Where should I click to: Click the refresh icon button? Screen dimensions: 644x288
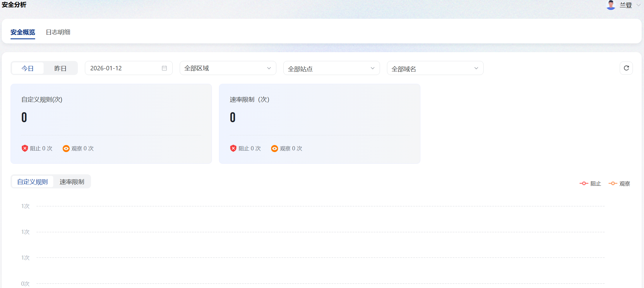(x=626, y=68)
